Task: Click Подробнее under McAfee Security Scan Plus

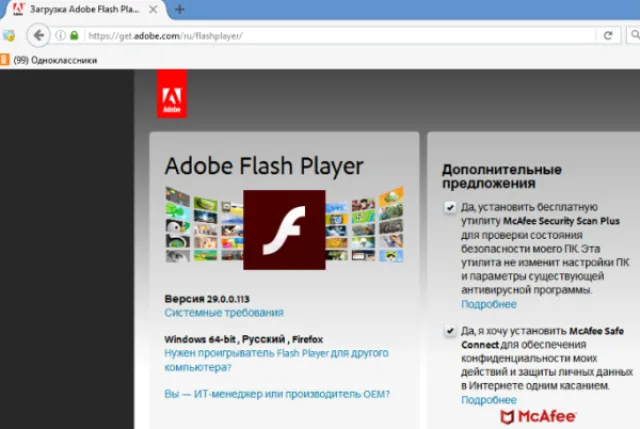Action: (x=489, y=304)
